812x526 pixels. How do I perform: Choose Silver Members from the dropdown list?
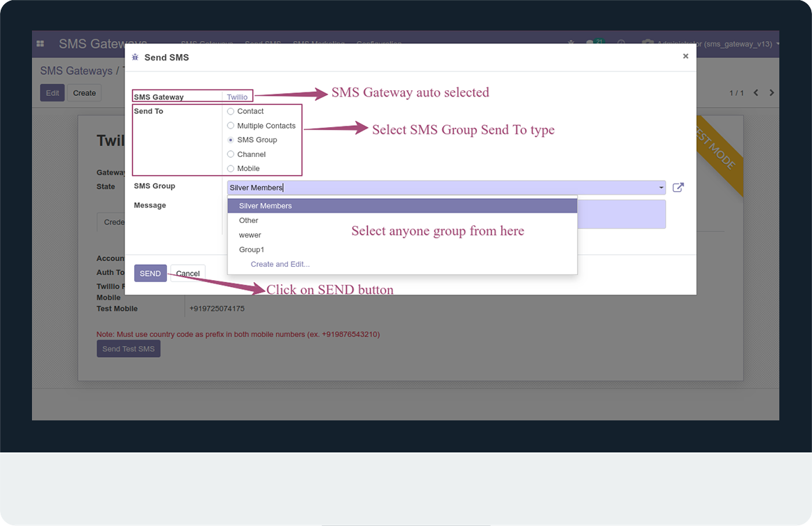[403, 206]
